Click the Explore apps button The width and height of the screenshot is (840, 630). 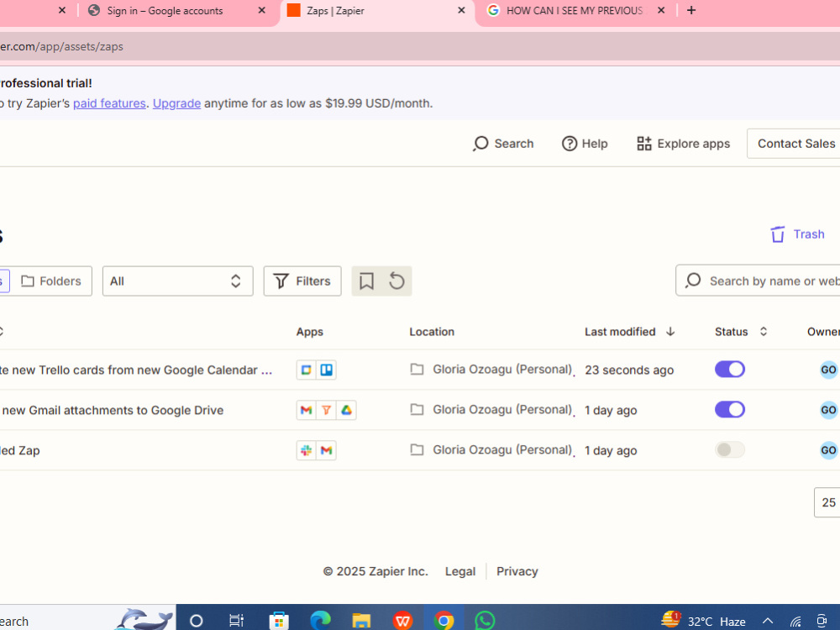point(683,144)
